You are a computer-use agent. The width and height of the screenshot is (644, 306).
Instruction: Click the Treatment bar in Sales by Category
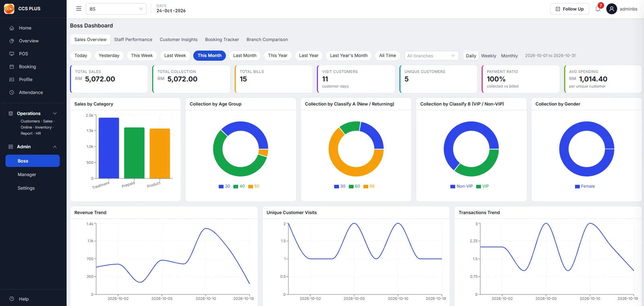coord(109,148)
